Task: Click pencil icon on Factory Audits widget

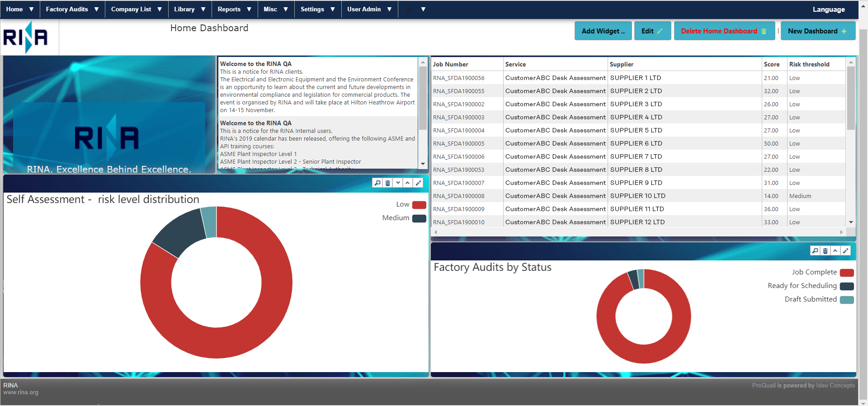Action: 845,251
